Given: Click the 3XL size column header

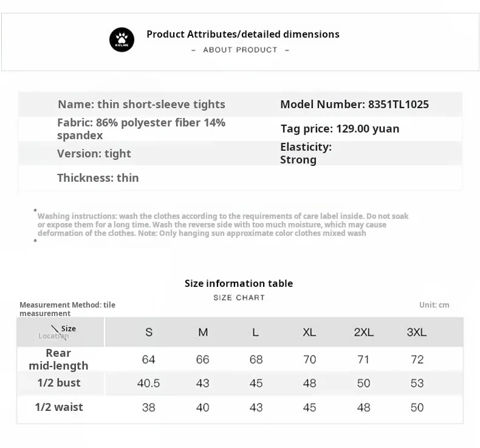Looking at the screenshot, I should coord(417,333).
